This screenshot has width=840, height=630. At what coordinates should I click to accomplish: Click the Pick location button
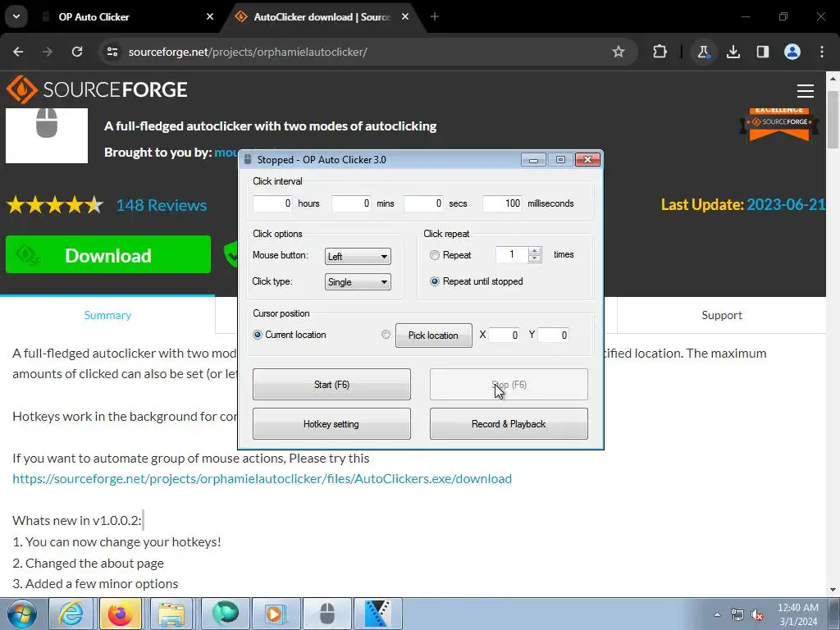point(433,336)
